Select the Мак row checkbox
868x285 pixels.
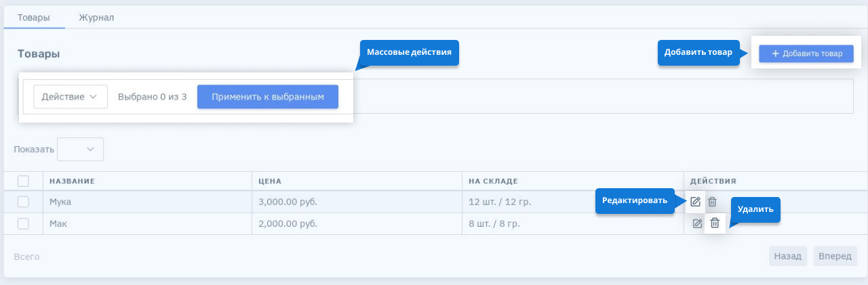coord(23,223)
